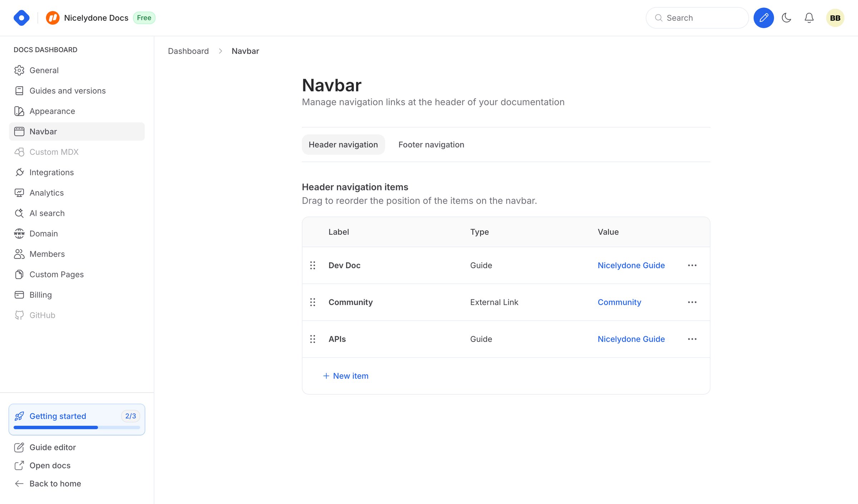Click the Open docs external link icon
This screenshot has width=858, height=504.
coord(19,465)
